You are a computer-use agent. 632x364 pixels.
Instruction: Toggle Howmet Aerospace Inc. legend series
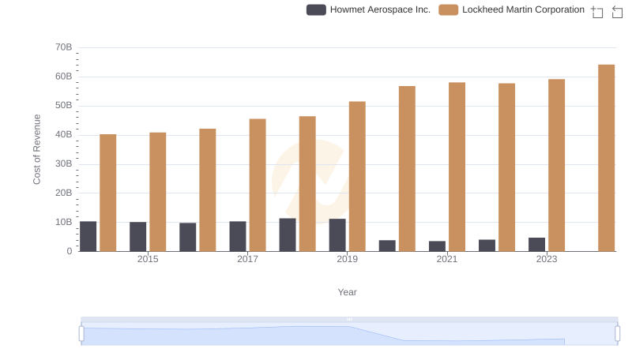[368, 9]
